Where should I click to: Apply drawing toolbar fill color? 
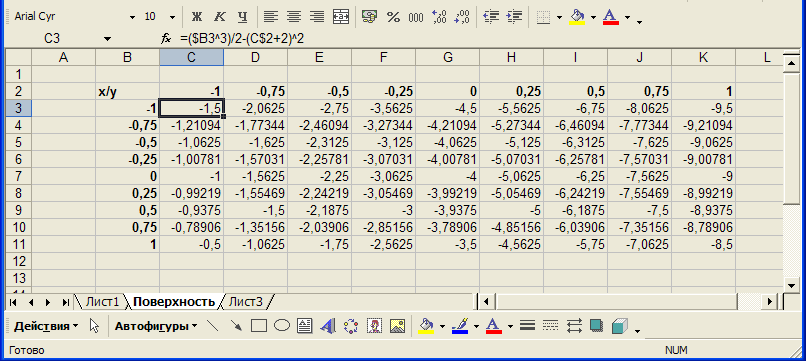pos(426,326)
